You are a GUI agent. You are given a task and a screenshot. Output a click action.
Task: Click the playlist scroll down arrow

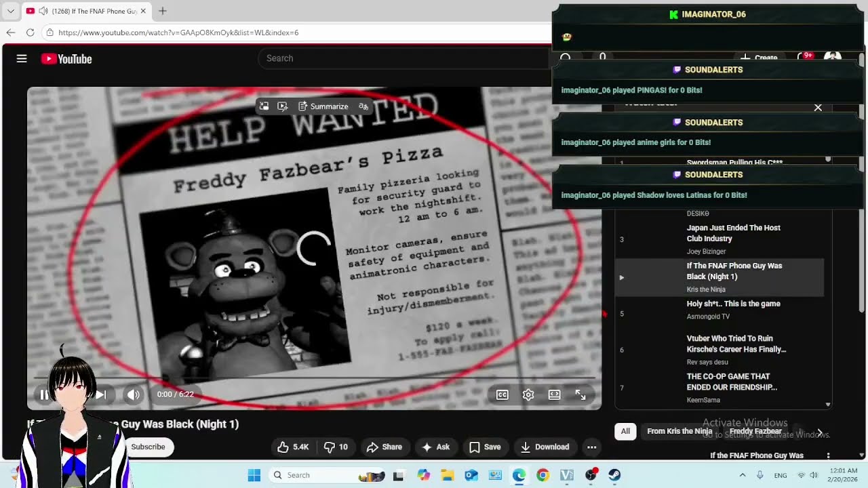coord(827,405)
